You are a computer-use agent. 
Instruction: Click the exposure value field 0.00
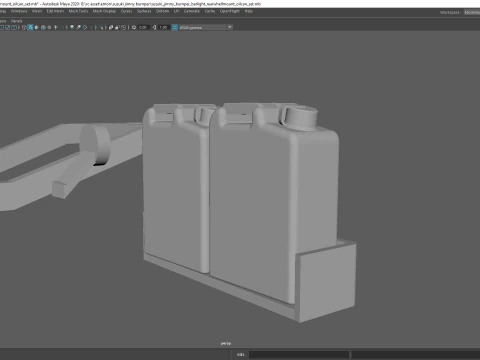[143, 27]
